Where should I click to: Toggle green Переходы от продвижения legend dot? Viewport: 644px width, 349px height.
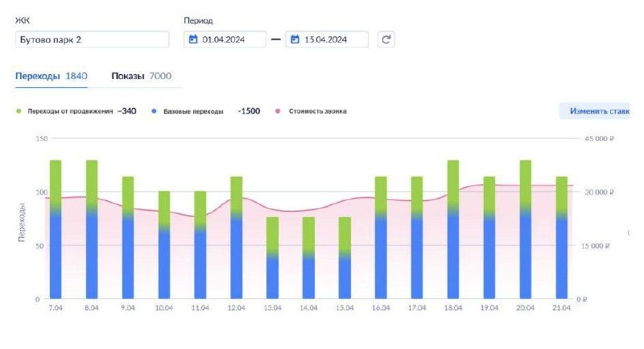point(19,111)
